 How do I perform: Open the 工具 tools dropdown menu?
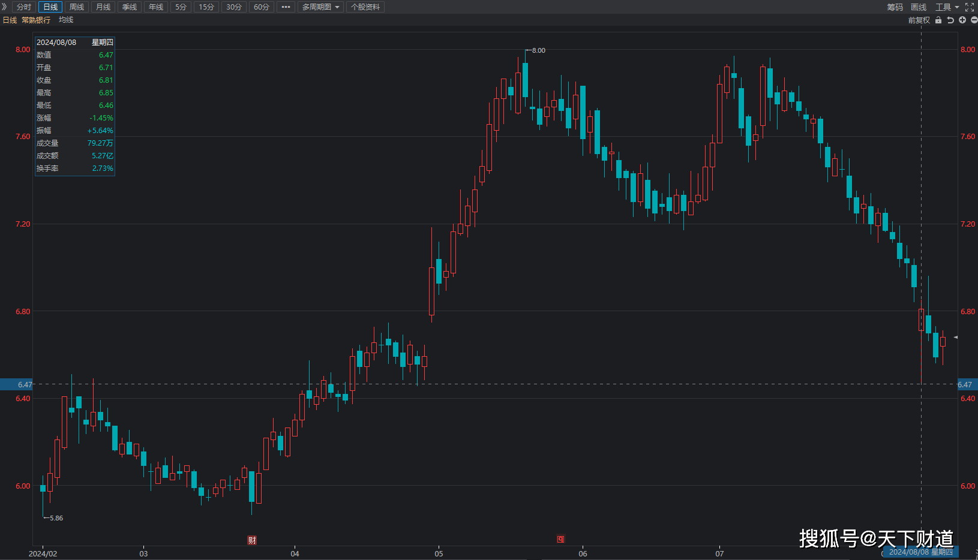pyautogui.click(x=947, y=7)
